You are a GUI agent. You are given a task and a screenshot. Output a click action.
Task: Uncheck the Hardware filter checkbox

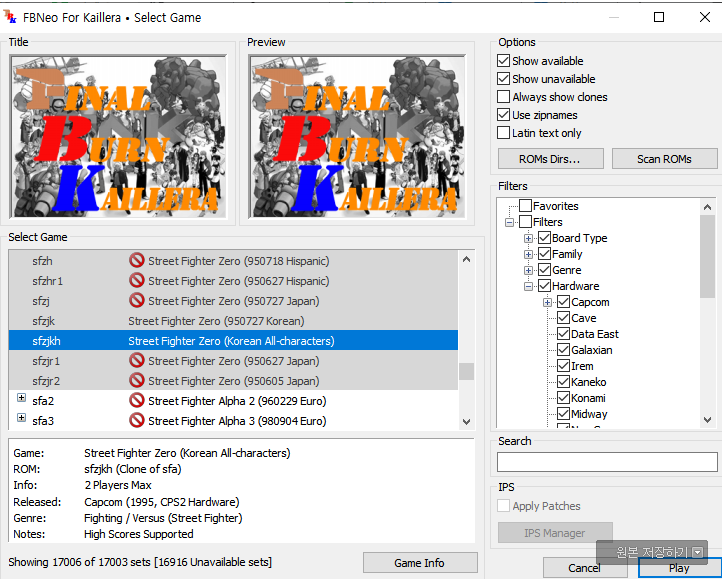click(544, 286)
